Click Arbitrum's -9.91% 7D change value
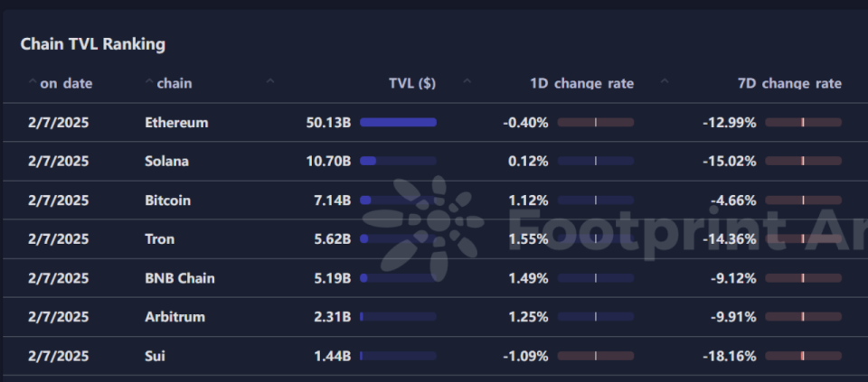 coord(729,317)
